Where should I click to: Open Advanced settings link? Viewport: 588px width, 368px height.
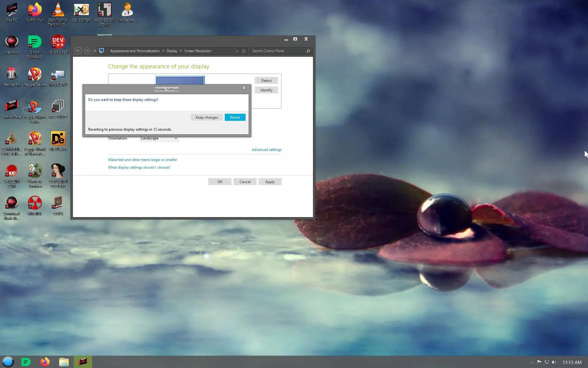click(266, 150)
